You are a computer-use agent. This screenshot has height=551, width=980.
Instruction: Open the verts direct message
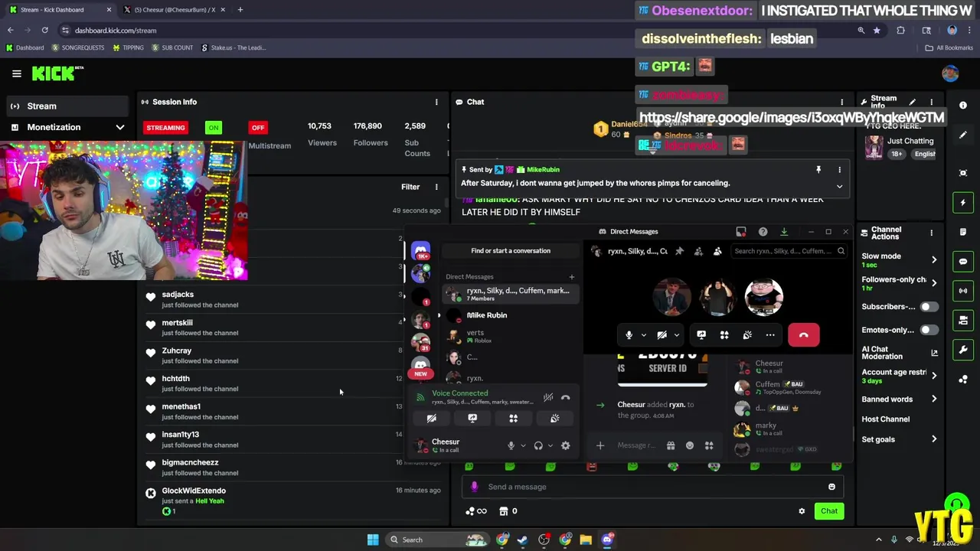(x=510, y=336)
